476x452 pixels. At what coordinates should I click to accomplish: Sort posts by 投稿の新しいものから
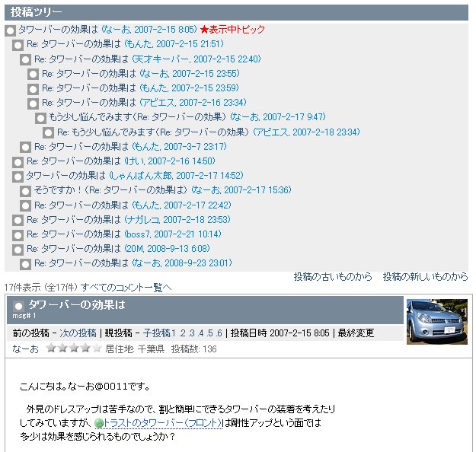point(425,277)
